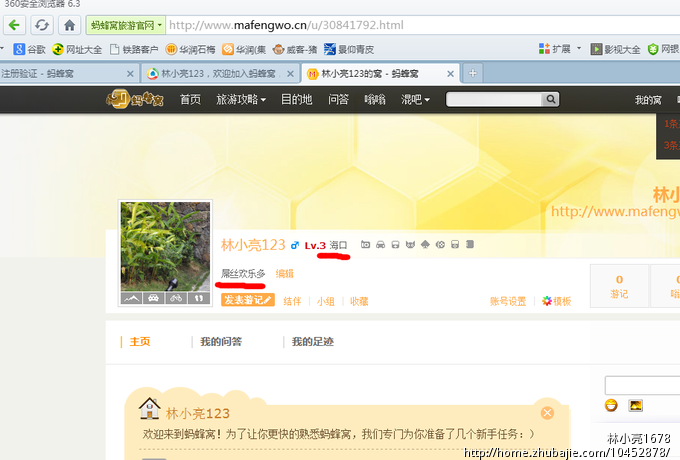Click the Lv.3 level label

click(x=315, y=245)
